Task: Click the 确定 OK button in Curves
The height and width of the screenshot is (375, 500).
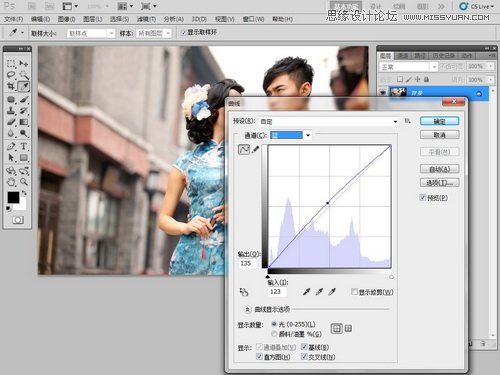Action: coord(439,121)
